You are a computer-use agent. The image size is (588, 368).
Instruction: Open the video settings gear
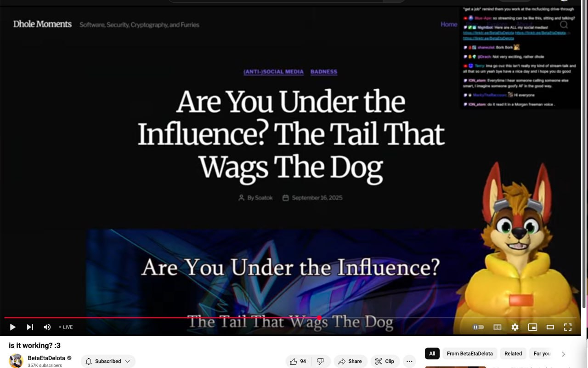pos(515,327)
